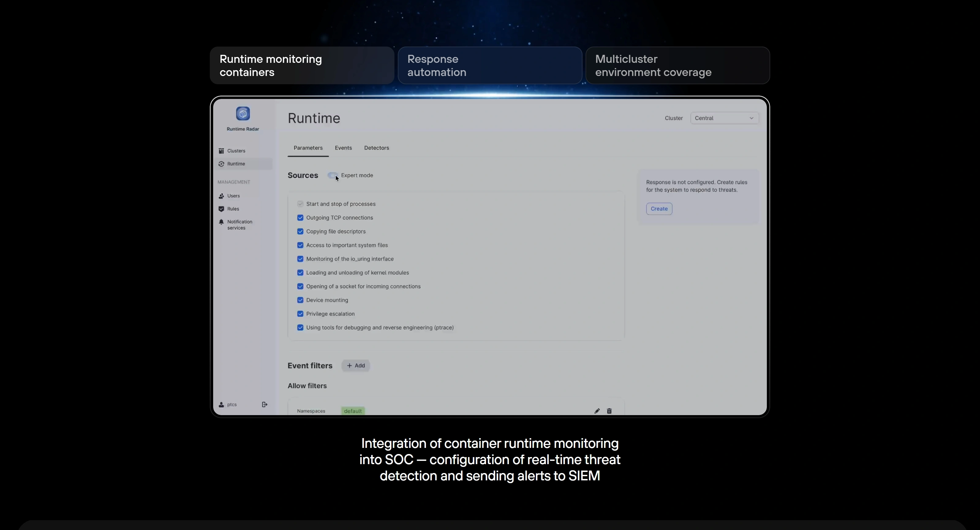Disable Device mounting source
Image resolution: width=980 pixels, height=530 pixels.
[300, 300]
